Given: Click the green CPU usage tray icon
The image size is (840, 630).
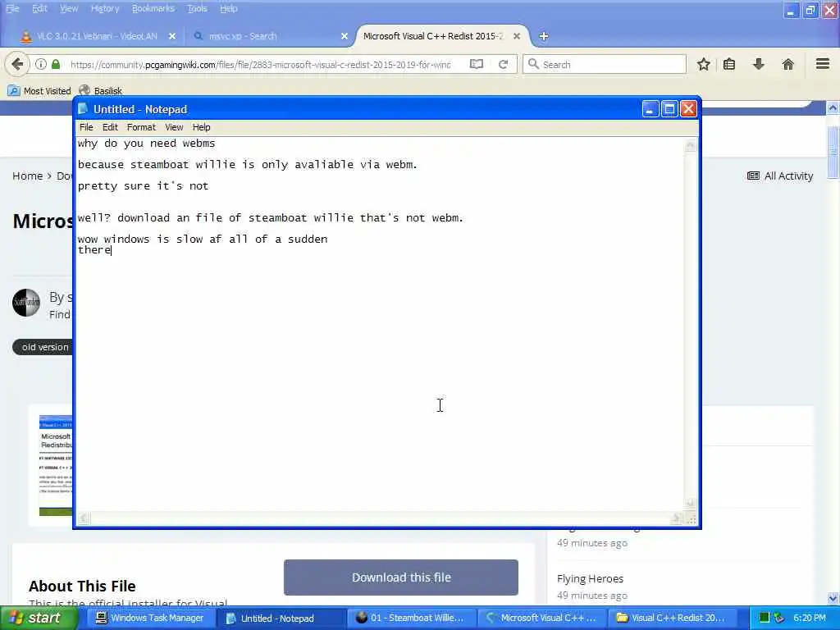Looking at the screenshot, I should [764, 618].
